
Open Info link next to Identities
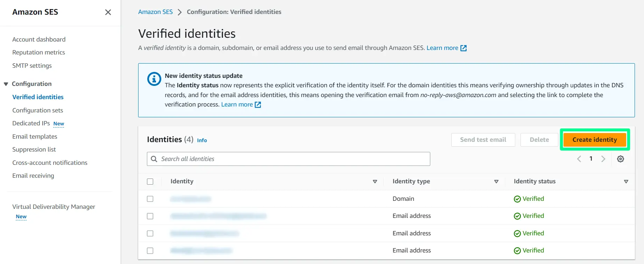click(202, 140)
